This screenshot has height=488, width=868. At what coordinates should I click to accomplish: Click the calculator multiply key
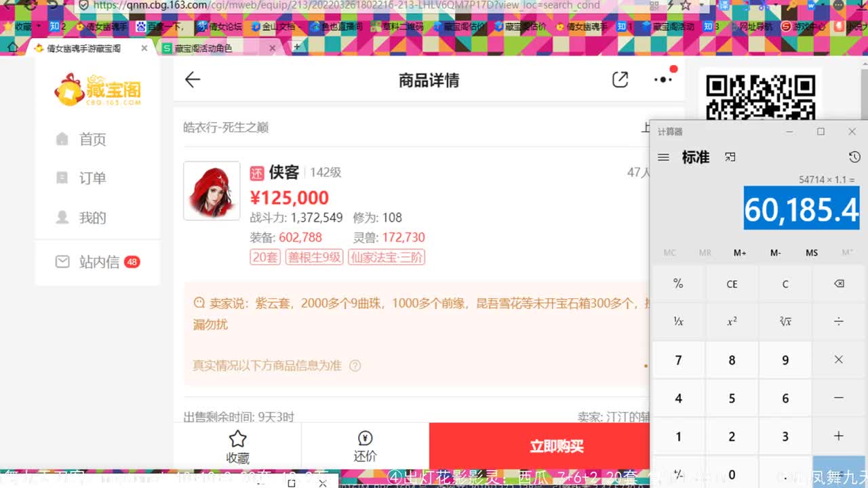click(x=839, y=360)
